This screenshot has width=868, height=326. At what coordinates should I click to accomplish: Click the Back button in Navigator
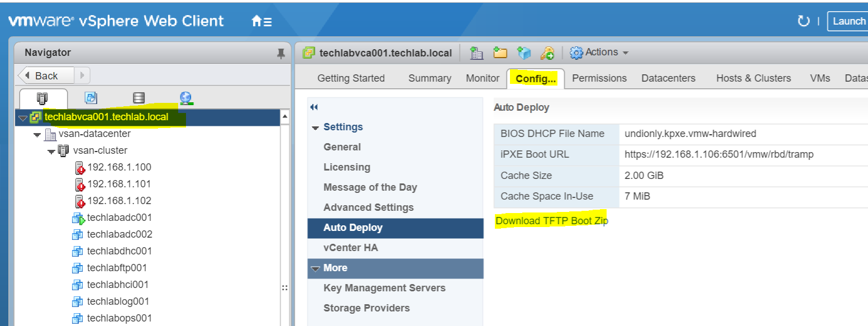[x=46, y=75]
